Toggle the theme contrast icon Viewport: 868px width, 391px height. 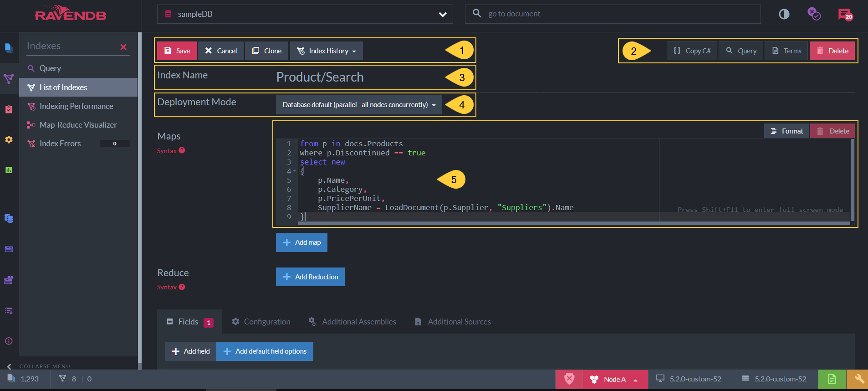(784, 14)
